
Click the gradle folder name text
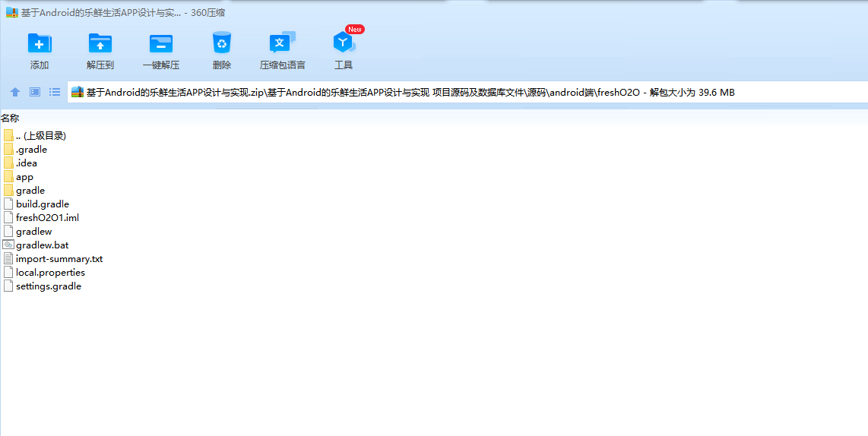coord(30,191)
